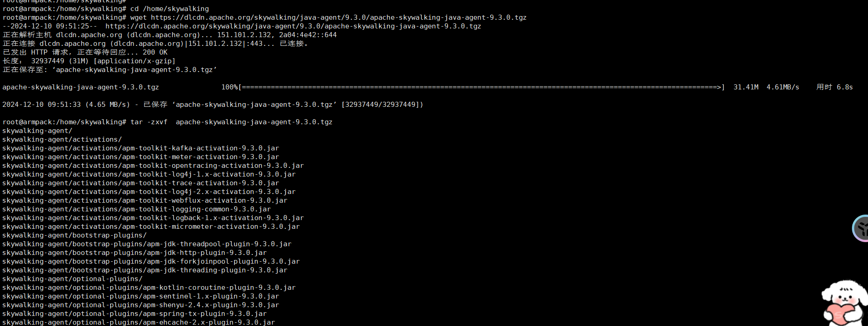Screen dimensions: 868x326
Task: Click the URL in the timestamped wget output line
Action: [293, 26]
